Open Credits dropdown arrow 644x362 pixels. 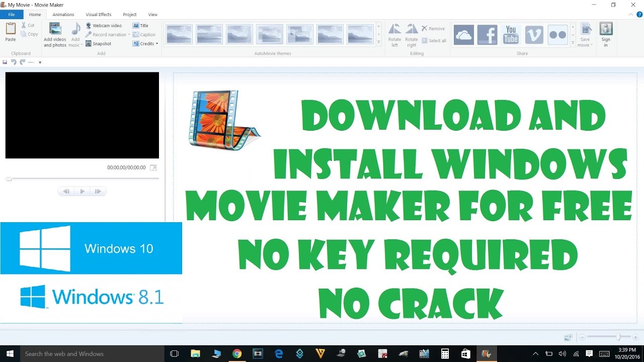pos(157,44)
